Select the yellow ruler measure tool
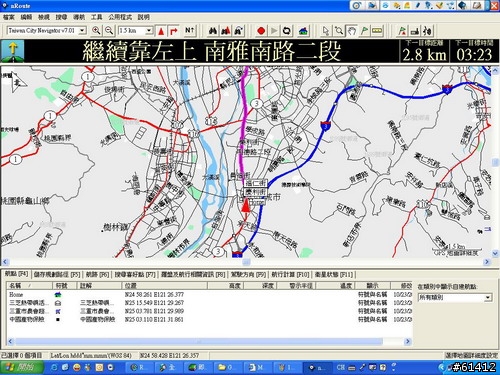The width and height of the screenshot is (500, 375). (377, 31)
